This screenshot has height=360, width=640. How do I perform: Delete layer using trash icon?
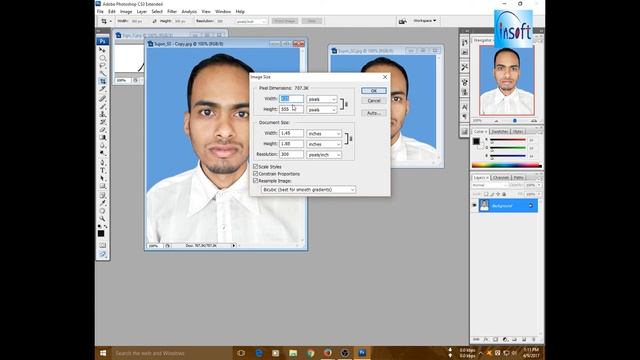coord(533,339)
